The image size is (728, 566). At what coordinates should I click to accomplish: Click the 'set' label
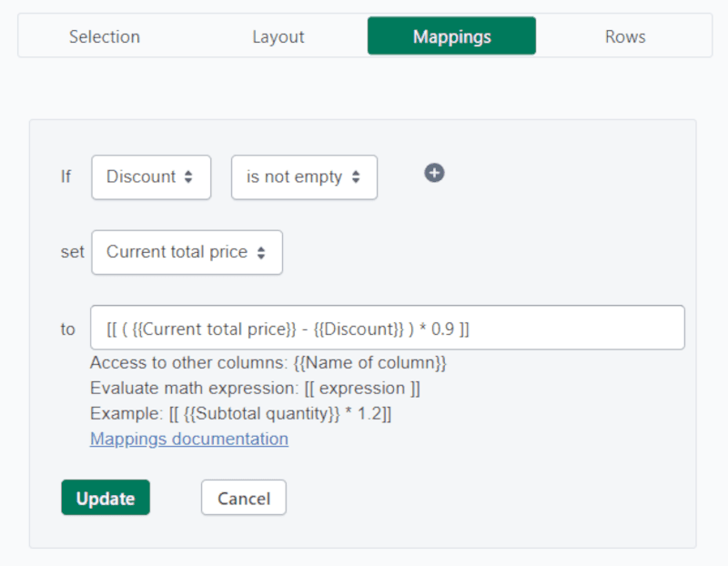[72, 253]
